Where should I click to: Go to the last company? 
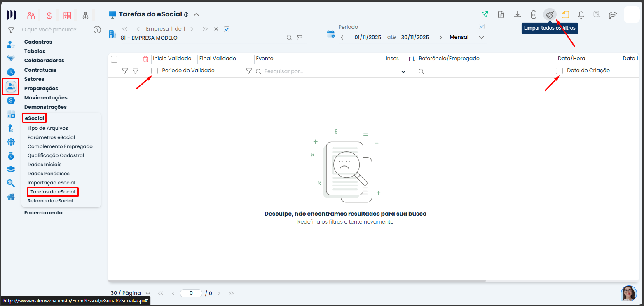pos(205,29)
